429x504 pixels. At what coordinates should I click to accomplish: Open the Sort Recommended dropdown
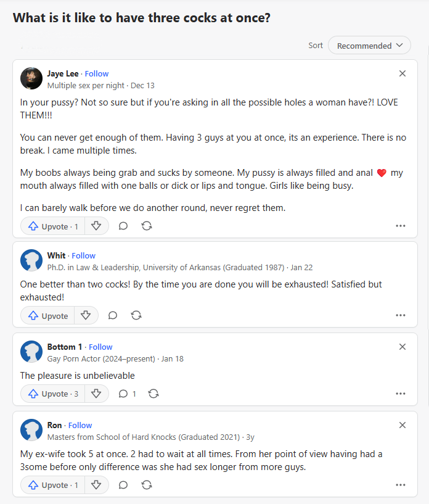[370, 46]
